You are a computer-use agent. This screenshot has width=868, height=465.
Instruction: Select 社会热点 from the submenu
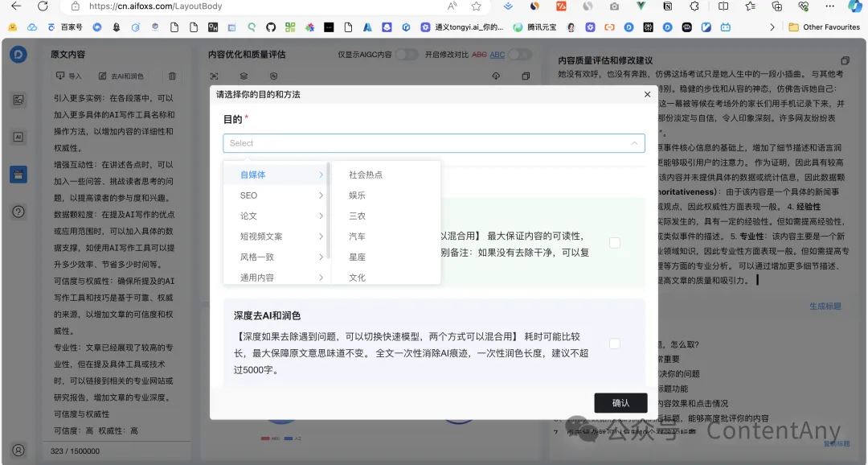[366, 175]
